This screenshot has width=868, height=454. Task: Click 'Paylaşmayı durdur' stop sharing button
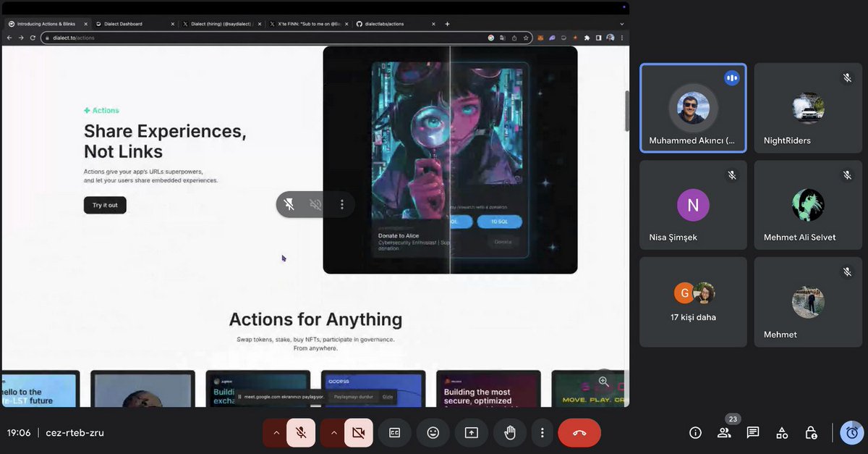click(x=354, y=397)
